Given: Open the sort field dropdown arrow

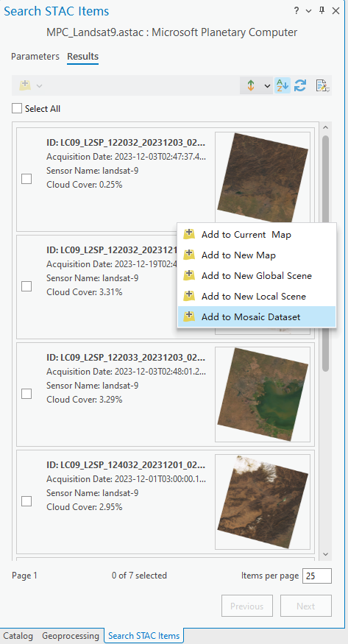Looking at the screenshot, I should point(267,86).
